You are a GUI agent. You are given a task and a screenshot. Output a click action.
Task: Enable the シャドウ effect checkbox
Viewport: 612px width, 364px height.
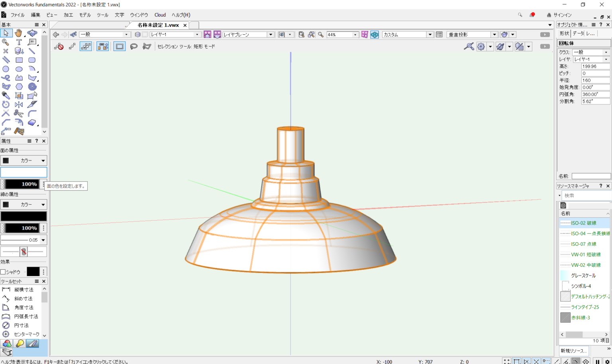pos(3,272)
